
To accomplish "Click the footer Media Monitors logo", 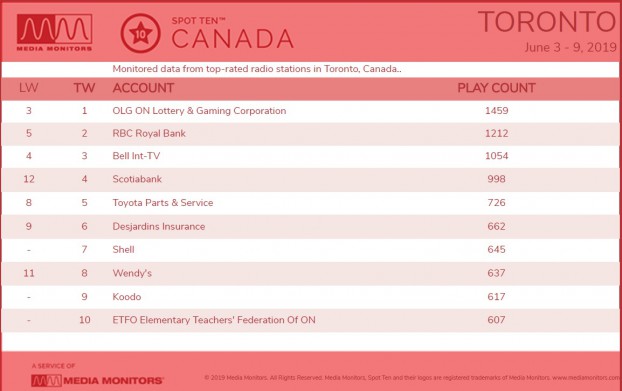I will (x=97, y=380).
